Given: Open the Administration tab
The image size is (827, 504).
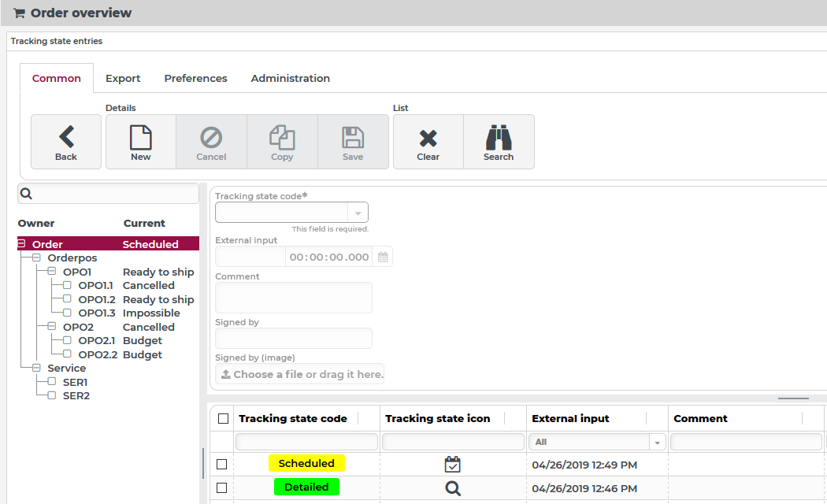Looking at the screenshot, I should (290, 78).
